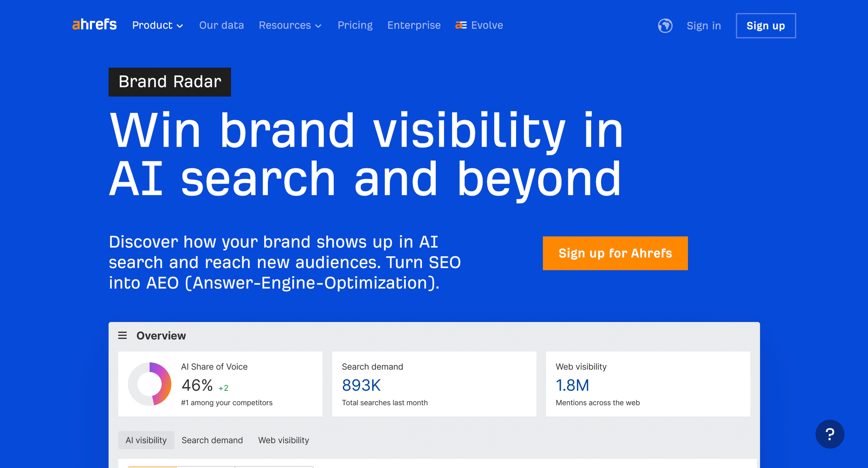Image resolution: width=868 pixels, height=468 pixels.
Task: Switch to the Web visibility tab
Action: coord(283,440)
